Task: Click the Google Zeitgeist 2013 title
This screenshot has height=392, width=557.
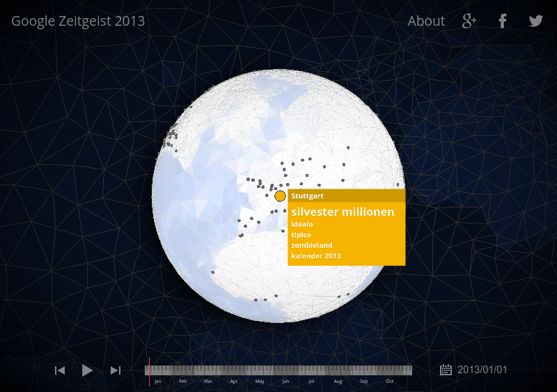Action: tap(78, 21)
